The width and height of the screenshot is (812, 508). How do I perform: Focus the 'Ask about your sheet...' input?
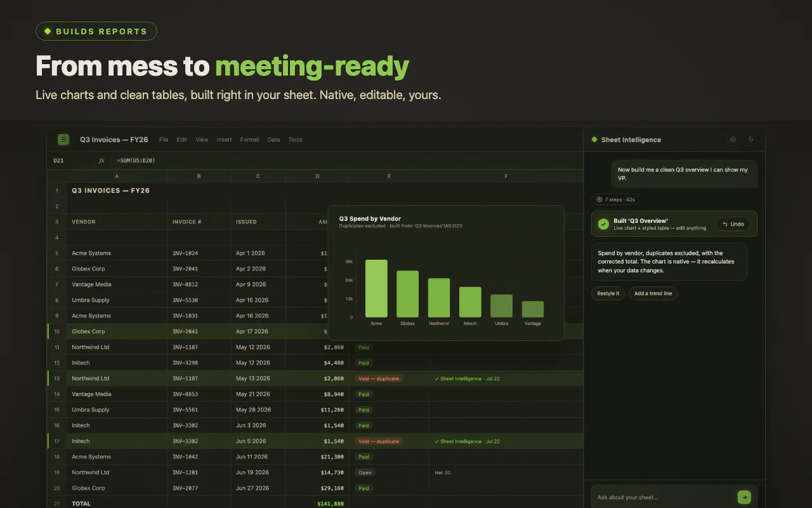coord(665,497)
